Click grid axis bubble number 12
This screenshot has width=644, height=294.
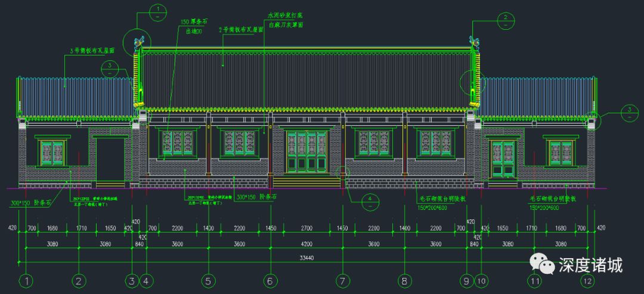tap(588, 280)
